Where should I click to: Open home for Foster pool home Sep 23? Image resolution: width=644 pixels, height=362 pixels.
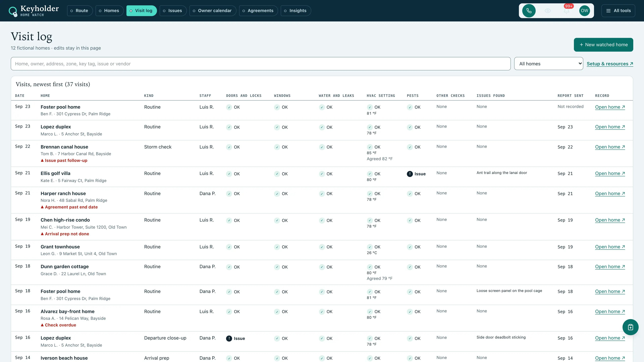click(x=610, y=107)
